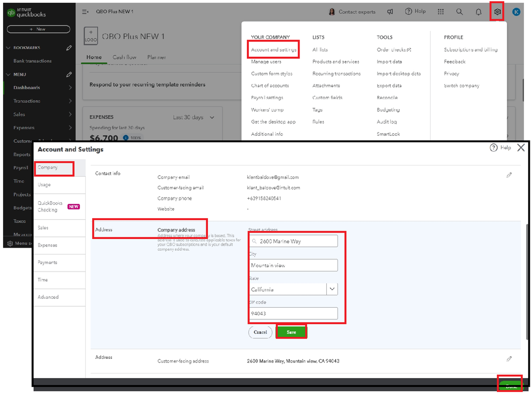Viewport: 532px width, 394px height.
Task: Open Import data tool
Action: [389, 62]
